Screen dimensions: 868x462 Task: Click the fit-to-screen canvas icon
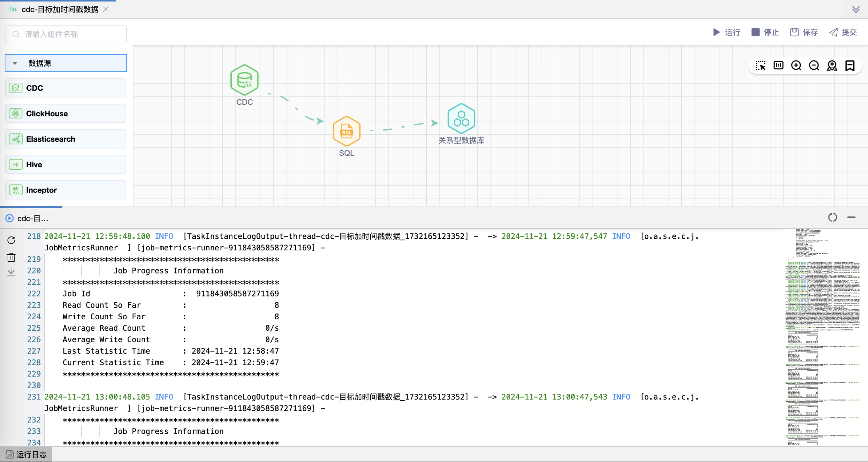778,65
